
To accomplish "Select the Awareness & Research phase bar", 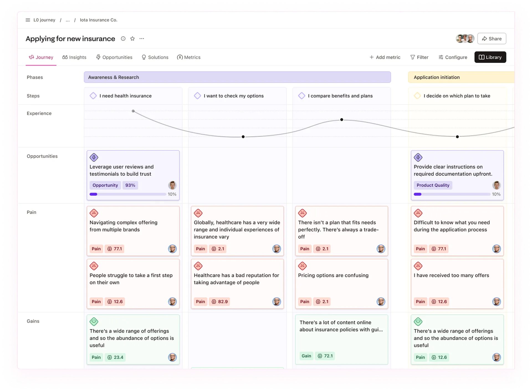I will tap(237, 77).
